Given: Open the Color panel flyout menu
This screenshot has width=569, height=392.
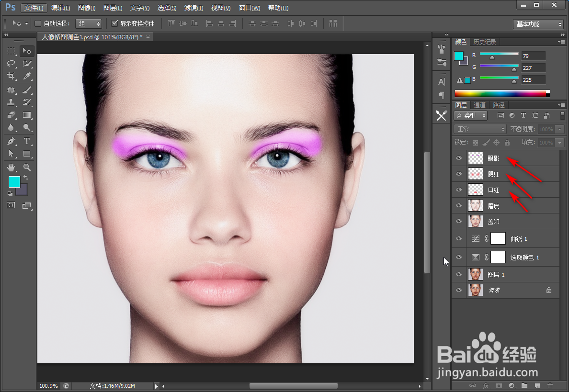Looking at the screenshot, I should (x=561, y=42).
